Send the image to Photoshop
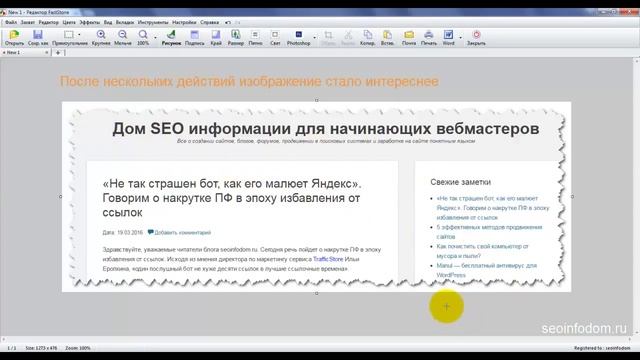640x360 pixels. (298, 38)
